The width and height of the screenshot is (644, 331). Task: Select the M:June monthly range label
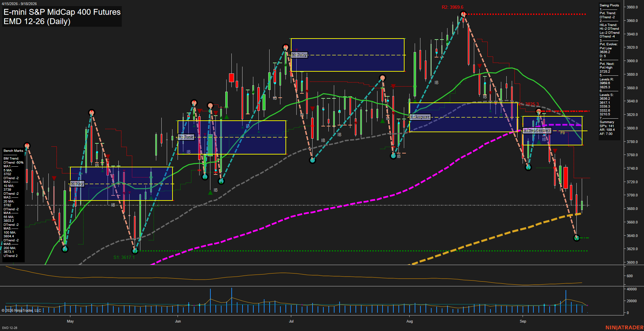coord(186,137)
